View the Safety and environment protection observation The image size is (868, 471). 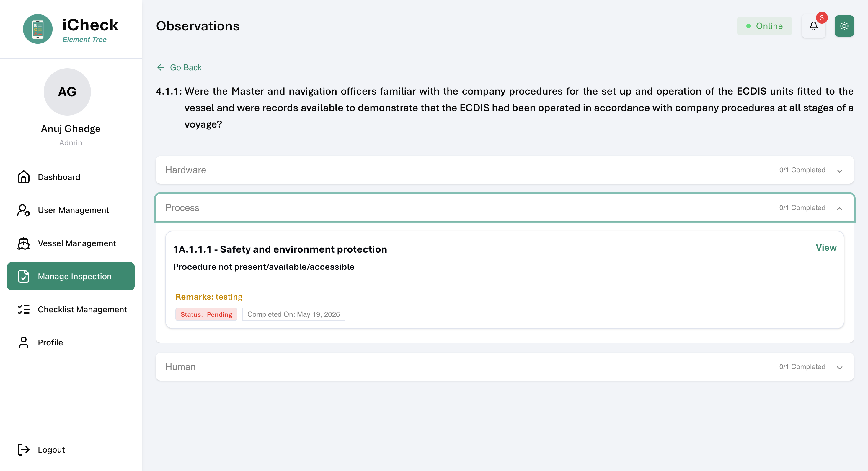826,248
